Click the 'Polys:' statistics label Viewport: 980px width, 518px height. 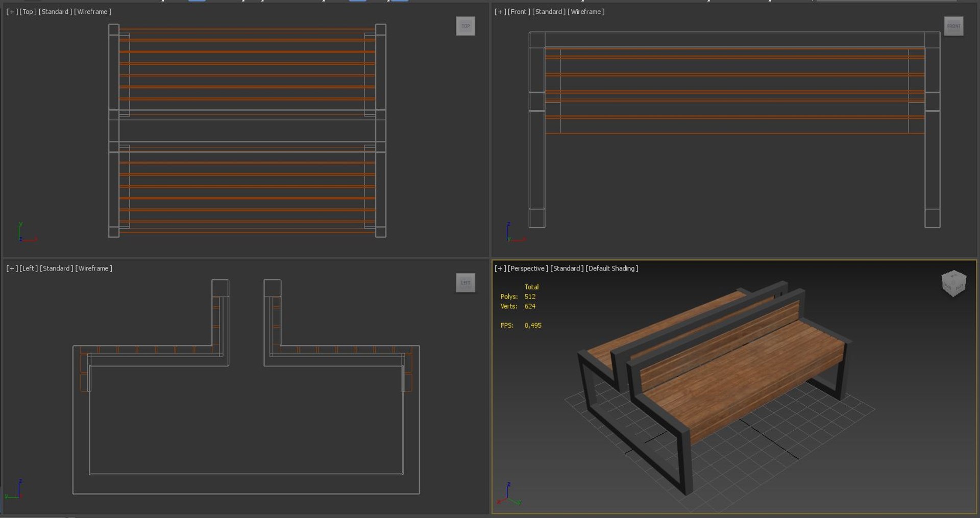click(x=509, y=297)
